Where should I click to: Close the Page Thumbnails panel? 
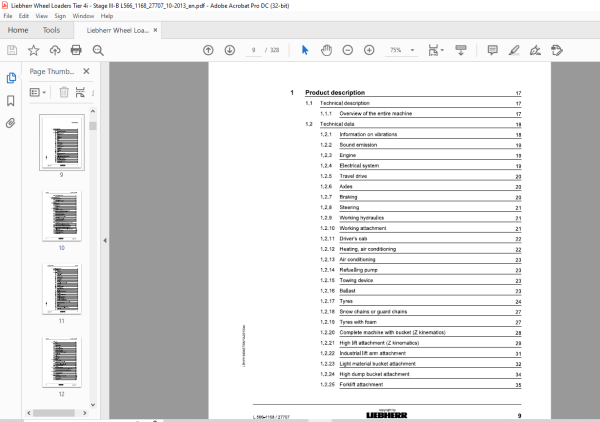coord(86,71)
